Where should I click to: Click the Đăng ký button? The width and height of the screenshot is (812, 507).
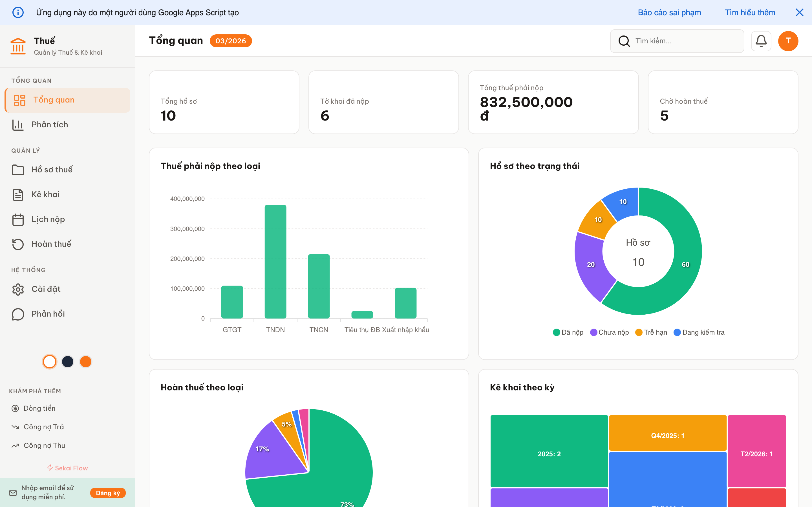coord(108,493)
